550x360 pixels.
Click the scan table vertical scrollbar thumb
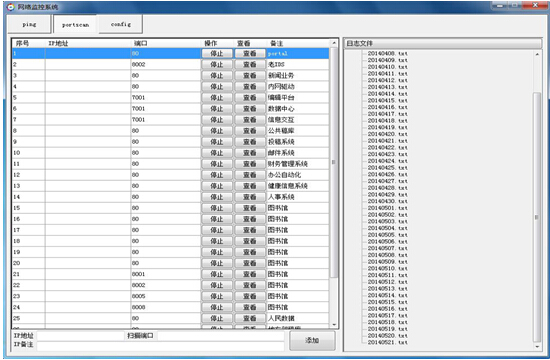point(334,162)
